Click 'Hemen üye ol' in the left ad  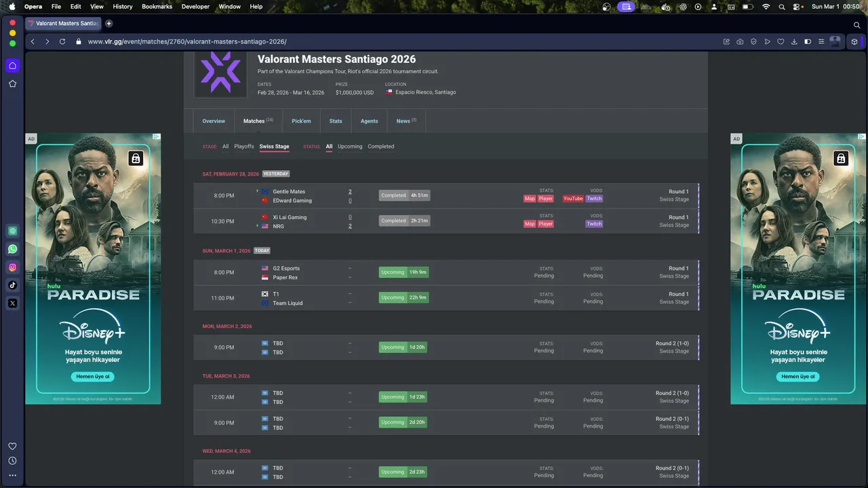(93, 376)
